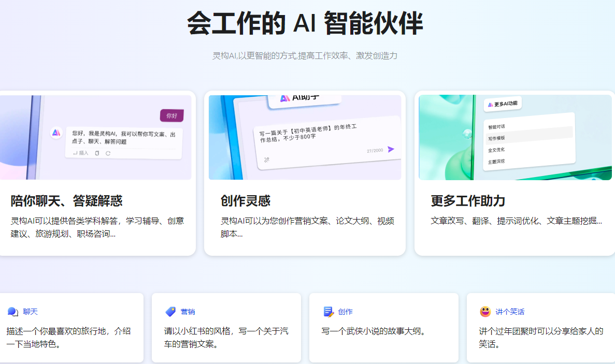Image resolution: width=615 pixels, height=364 pixels.
Task: Select the prompt "讲个过年团聚时可以分享给家人的笑话"
Action: [x=541, y=338]
